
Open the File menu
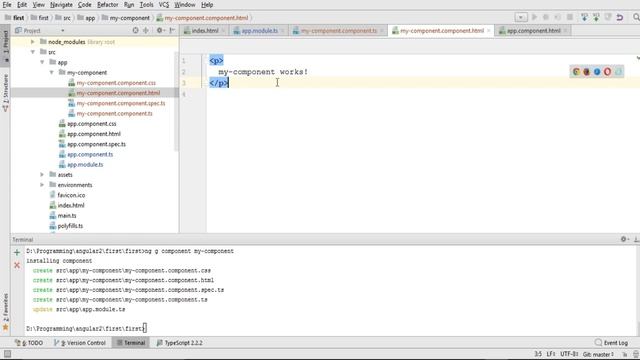tap(7, 5)
